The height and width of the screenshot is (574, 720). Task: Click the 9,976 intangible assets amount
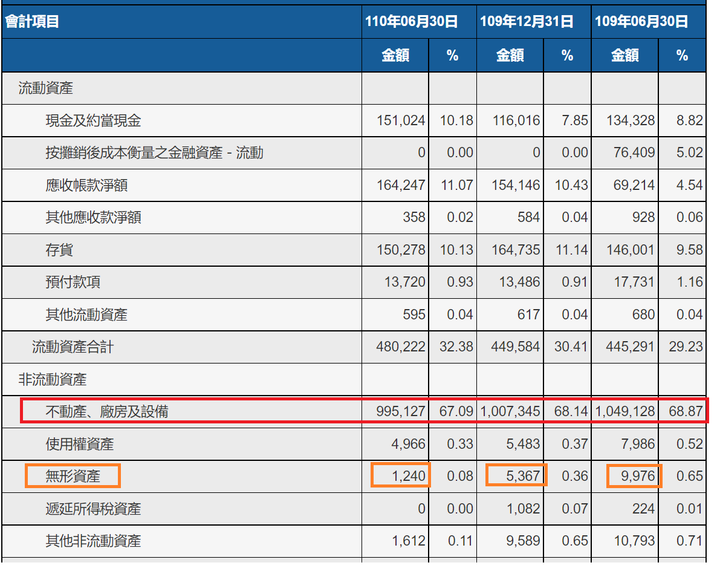638,476
